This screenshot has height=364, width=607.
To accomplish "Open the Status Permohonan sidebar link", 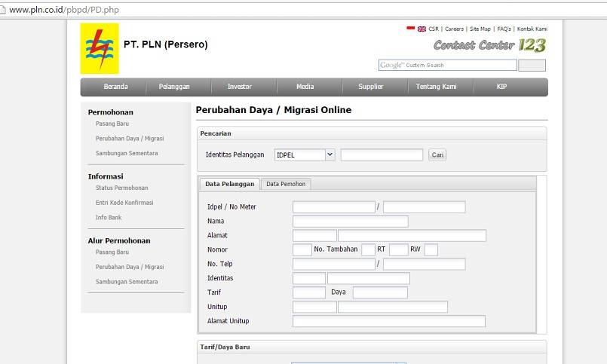I will point(121,188).
